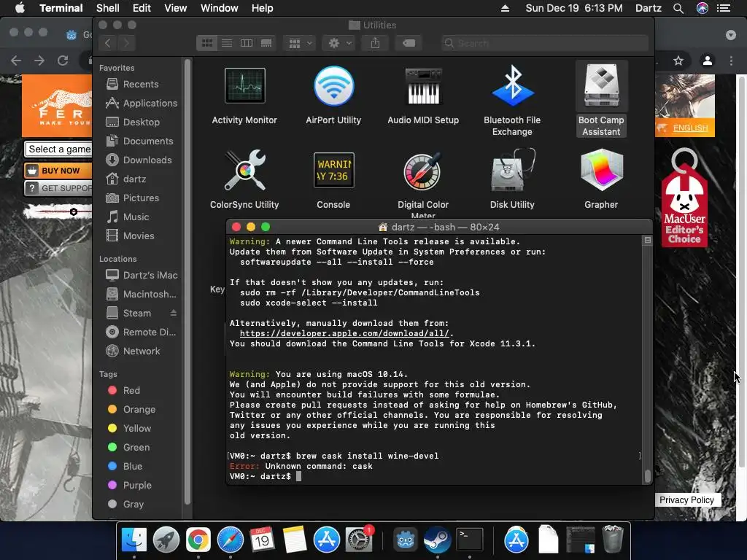Open the View menu
The image size is (747, 560).
(x=175, y=8)
